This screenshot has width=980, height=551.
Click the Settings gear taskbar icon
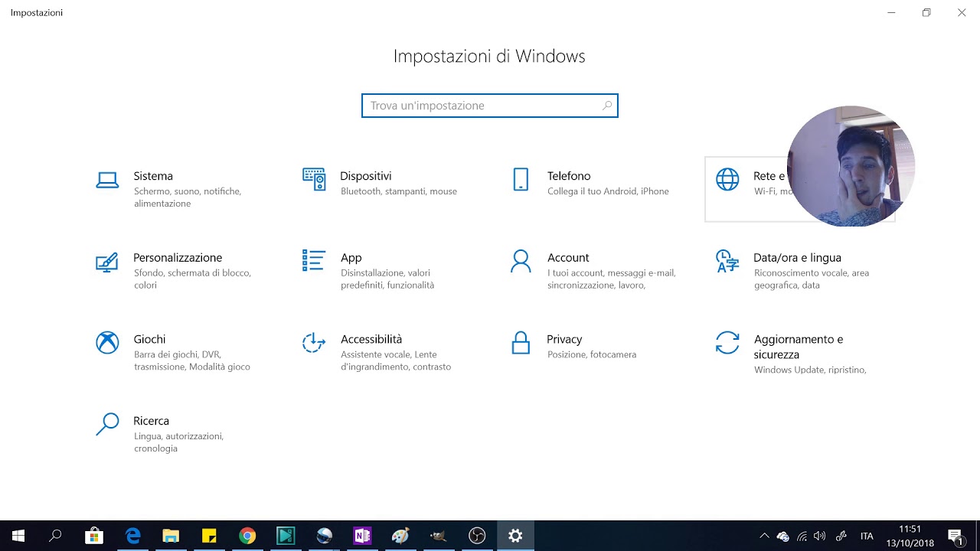coord(515,536)
